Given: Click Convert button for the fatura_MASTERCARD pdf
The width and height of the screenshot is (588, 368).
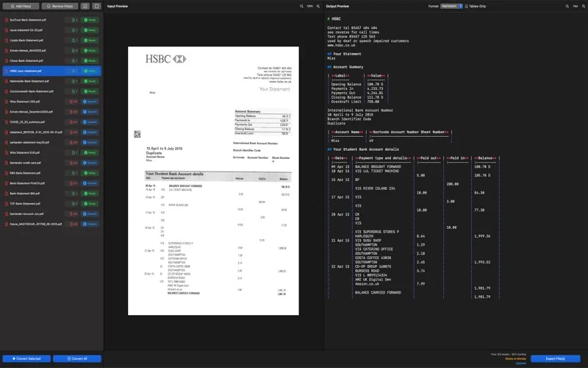Looking at the screenshot, I should point(90,224).
